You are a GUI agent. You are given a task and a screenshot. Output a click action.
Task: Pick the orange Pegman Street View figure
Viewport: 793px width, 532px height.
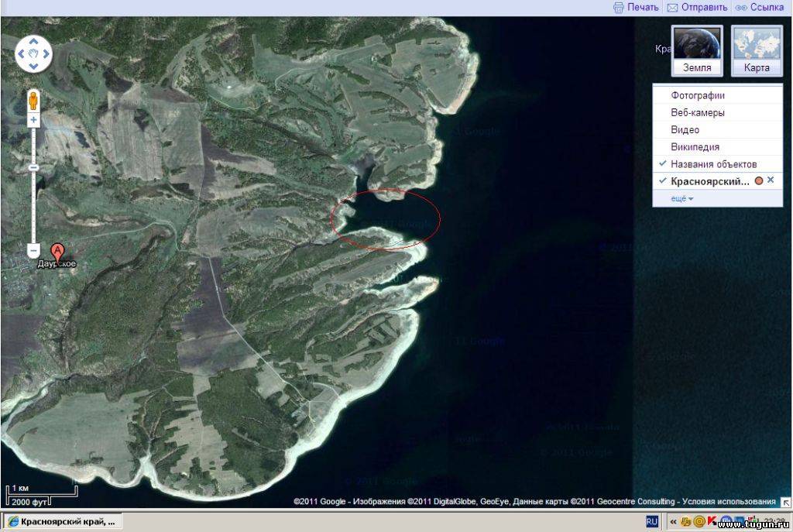point(33,101)
